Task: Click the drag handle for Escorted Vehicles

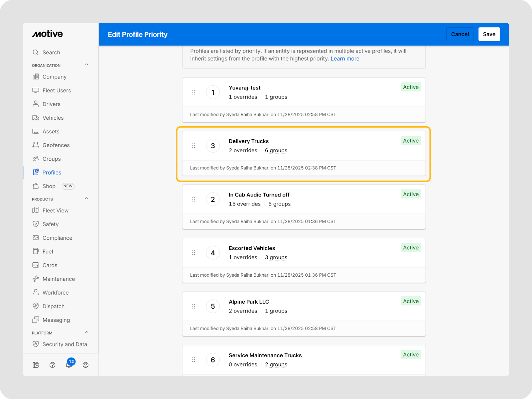Action: coord(194,253)
